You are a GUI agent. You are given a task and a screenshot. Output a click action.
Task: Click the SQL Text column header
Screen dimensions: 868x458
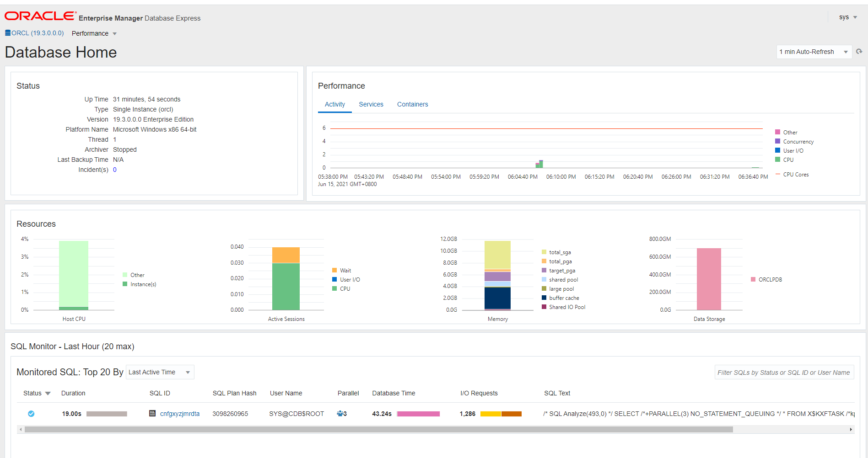[557, 393]
